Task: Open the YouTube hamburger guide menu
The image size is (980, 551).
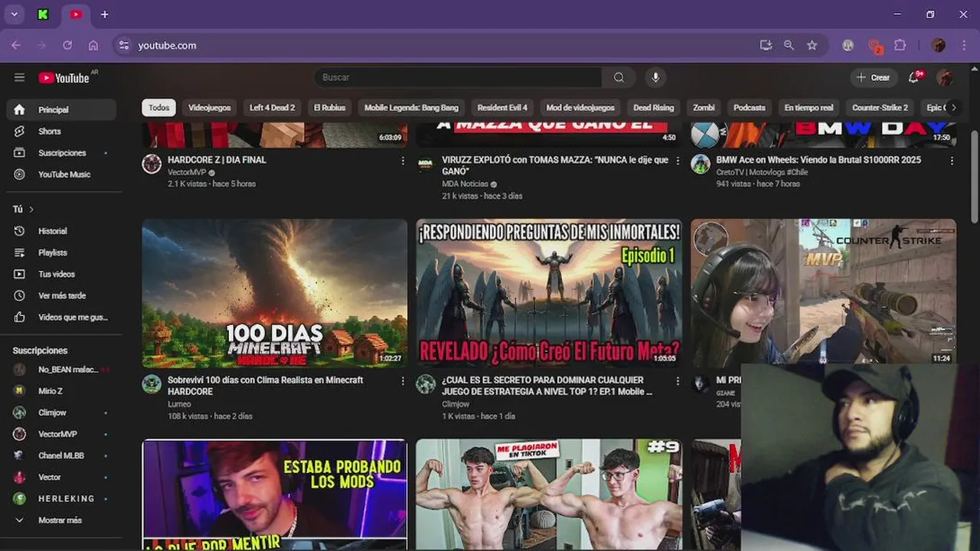Action: (x=19, y=77)
